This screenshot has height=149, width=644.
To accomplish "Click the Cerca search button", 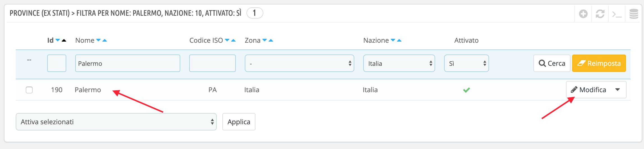I will 552,63.
